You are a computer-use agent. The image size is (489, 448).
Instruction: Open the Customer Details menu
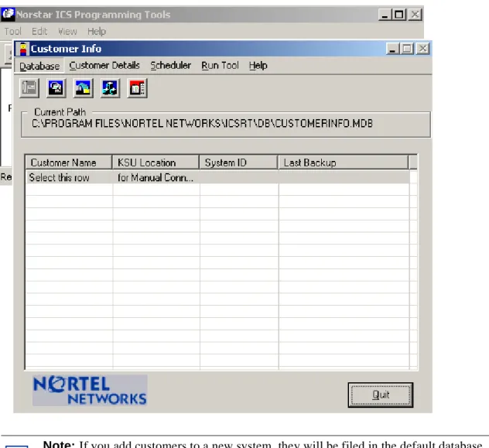click(x=104, y=66)
